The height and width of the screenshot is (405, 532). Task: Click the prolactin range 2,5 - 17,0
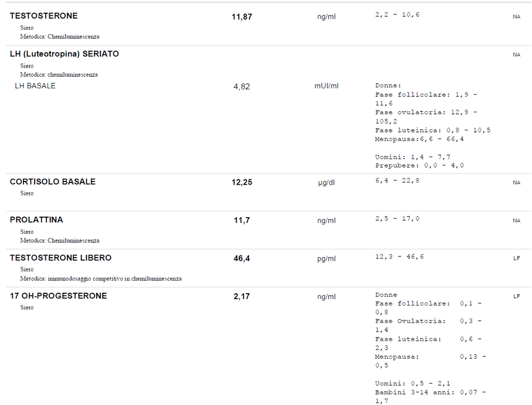coord(397,219)
